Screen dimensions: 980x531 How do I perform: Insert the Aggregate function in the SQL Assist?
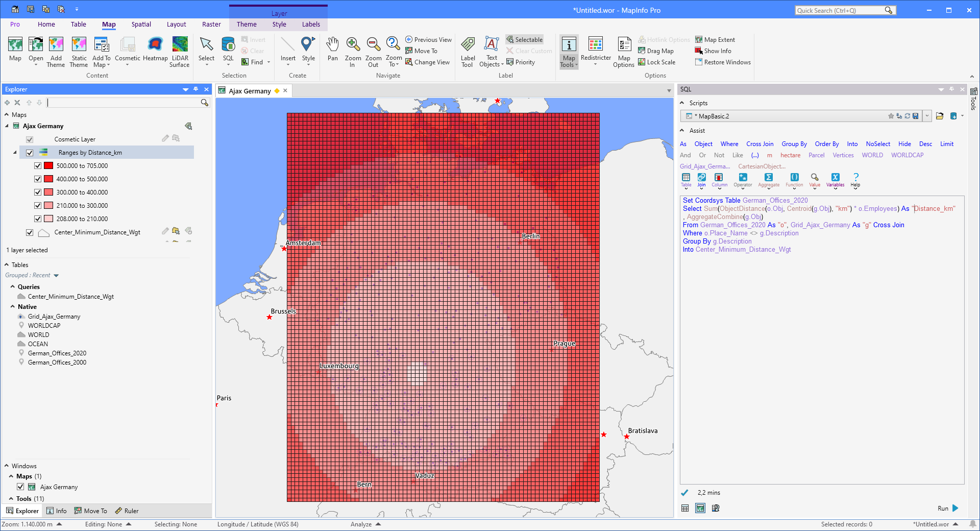(x=768, y=180)
